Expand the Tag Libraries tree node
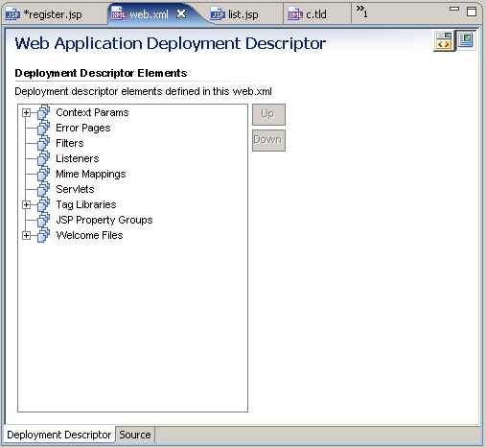The width and height of the screenshot is (486, 448). (x=26, y=204)
